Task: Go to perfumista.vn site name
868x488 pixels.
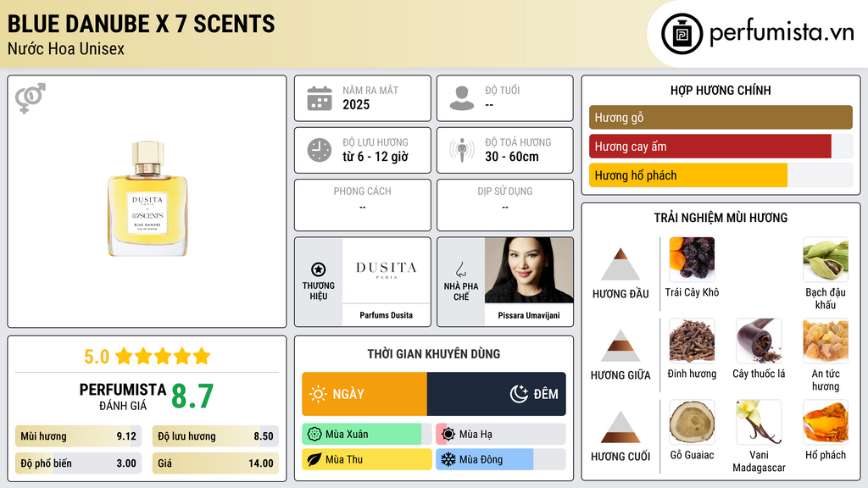Action: pos(782,32)
